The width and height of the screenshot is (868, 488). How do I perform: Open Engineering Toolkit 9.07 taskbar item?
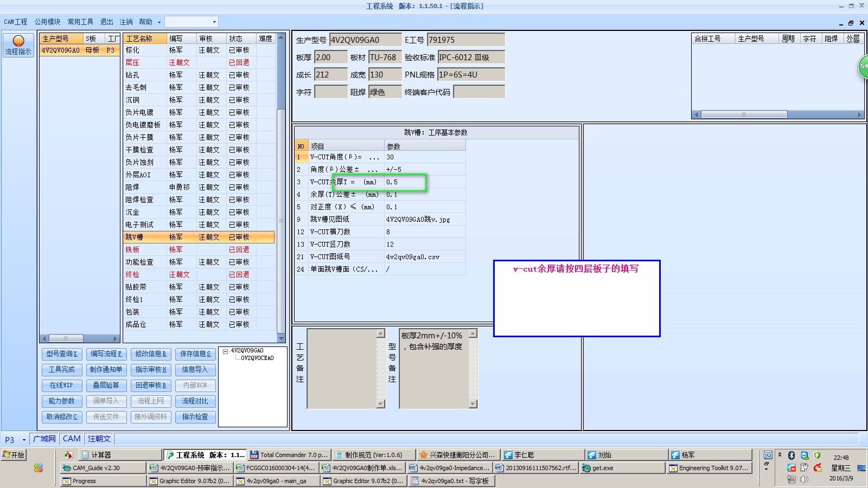click(710, 468)
